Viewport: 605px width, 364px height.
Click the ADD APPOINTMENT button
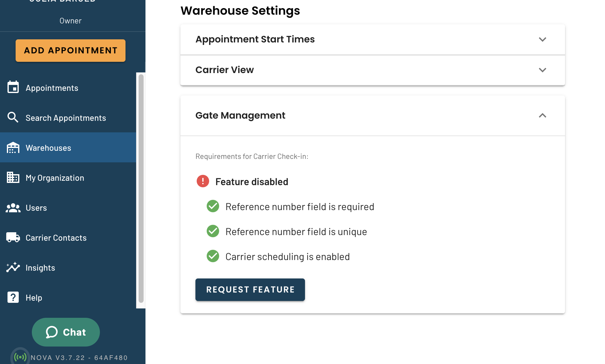coord(71,50)
